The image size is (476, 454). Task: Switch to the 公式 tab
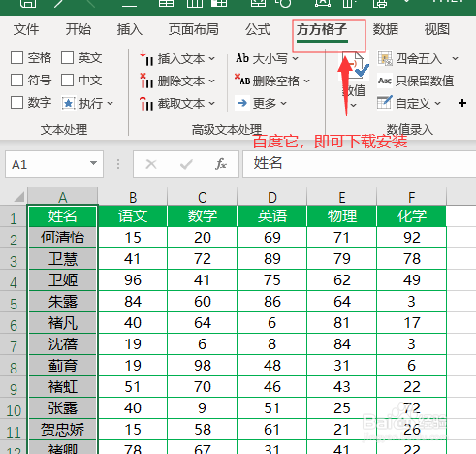pos(258,29)
